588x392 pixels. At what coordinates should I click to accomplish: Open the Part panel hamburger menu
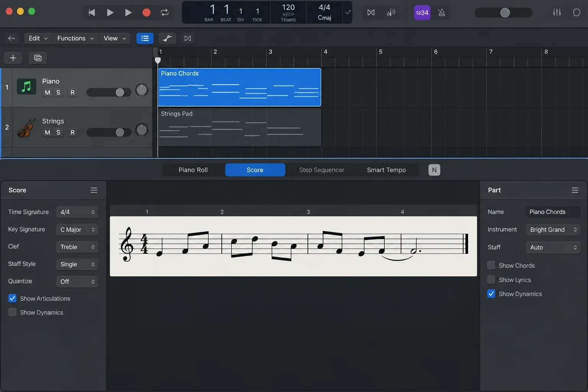[x=575, y=190]
